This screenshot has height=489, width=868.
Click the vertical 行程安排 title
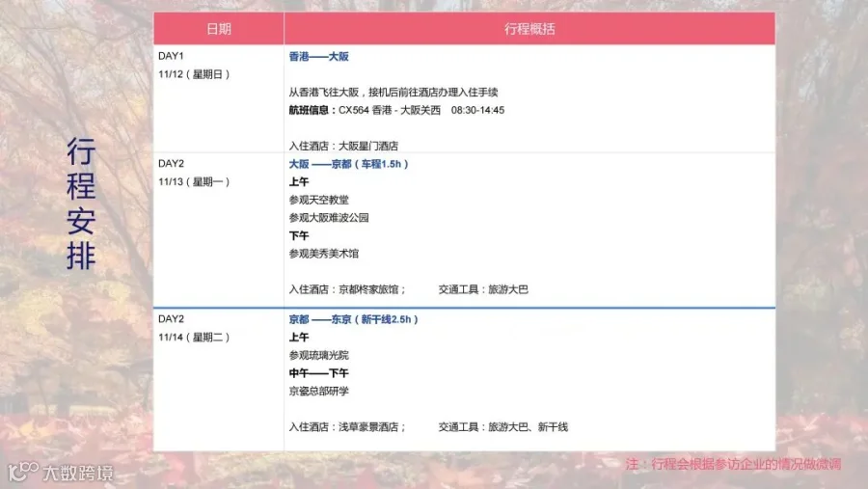(81, 204)
